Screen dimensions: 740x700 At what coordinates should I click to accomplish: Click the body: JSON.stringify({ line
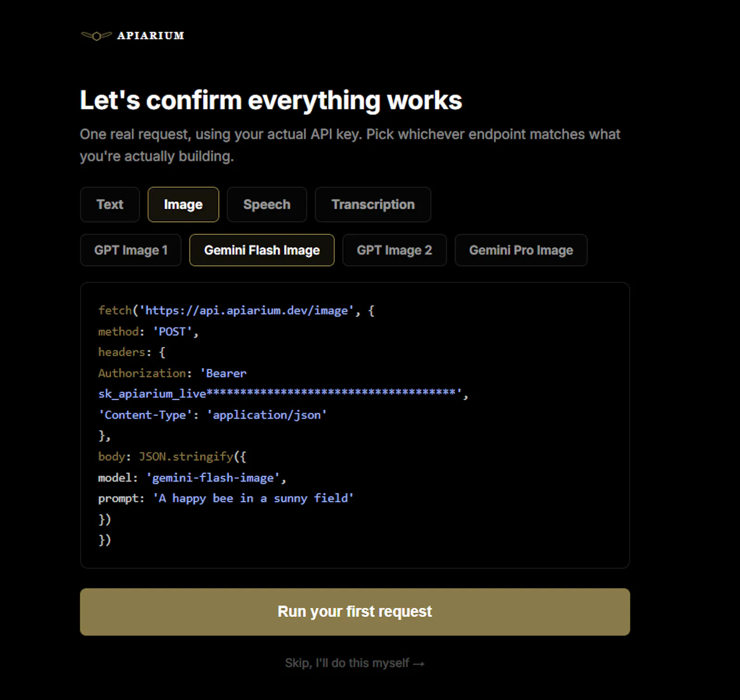tap(173, 457)
